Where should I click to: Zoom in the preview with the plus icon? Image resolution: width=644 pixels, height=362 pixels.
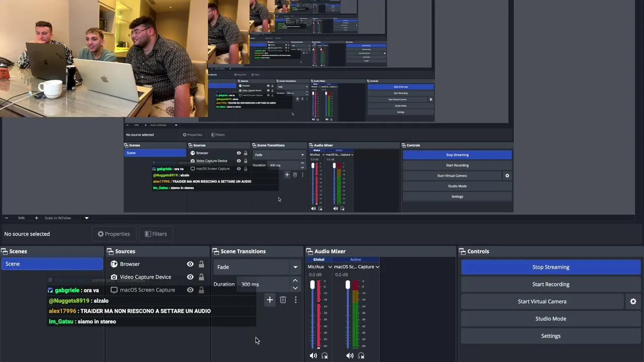pos(36,218)
